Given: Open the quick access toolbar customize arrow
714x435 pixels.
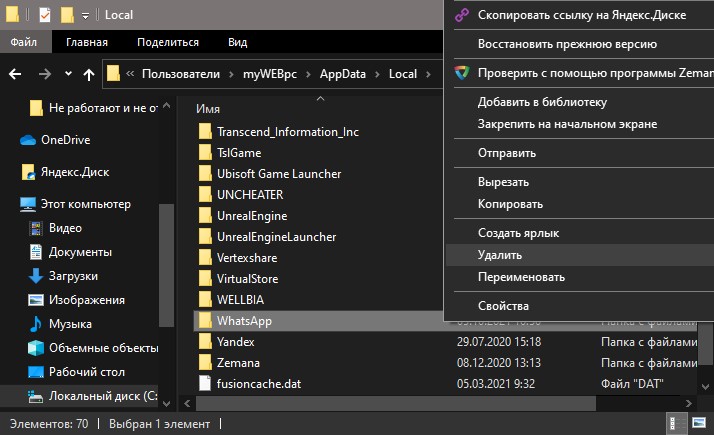Looking at the screenshot, I should (x=85, y=15).
